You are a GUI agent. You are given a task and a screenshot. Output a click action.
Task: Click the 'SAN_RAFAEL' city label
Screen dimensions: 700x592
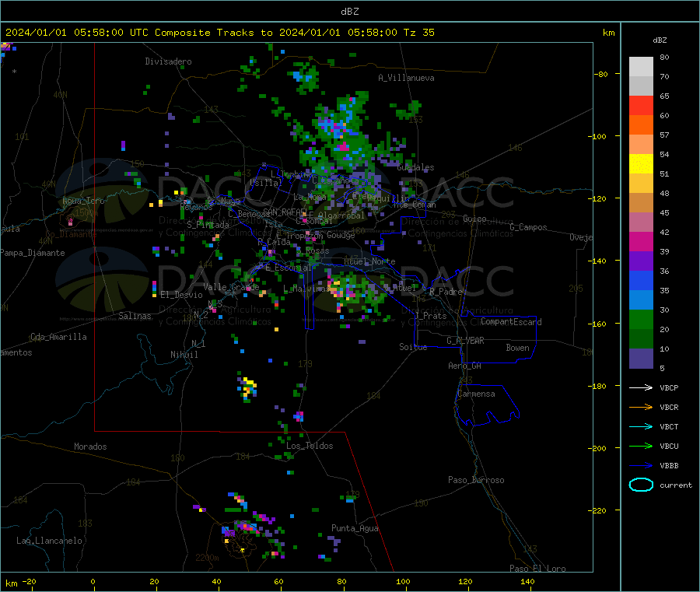pos(285,212)
